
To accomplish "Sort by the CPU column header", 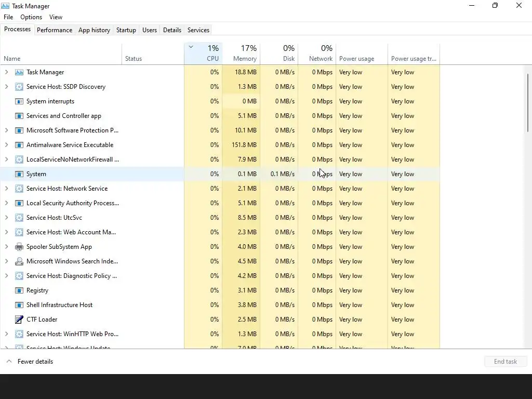I will (x=203, y=54).
